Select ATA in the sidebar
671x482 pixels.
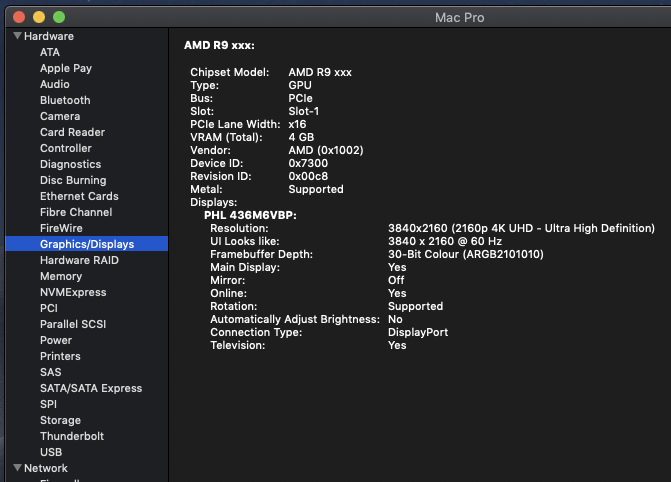click(50, 52)
